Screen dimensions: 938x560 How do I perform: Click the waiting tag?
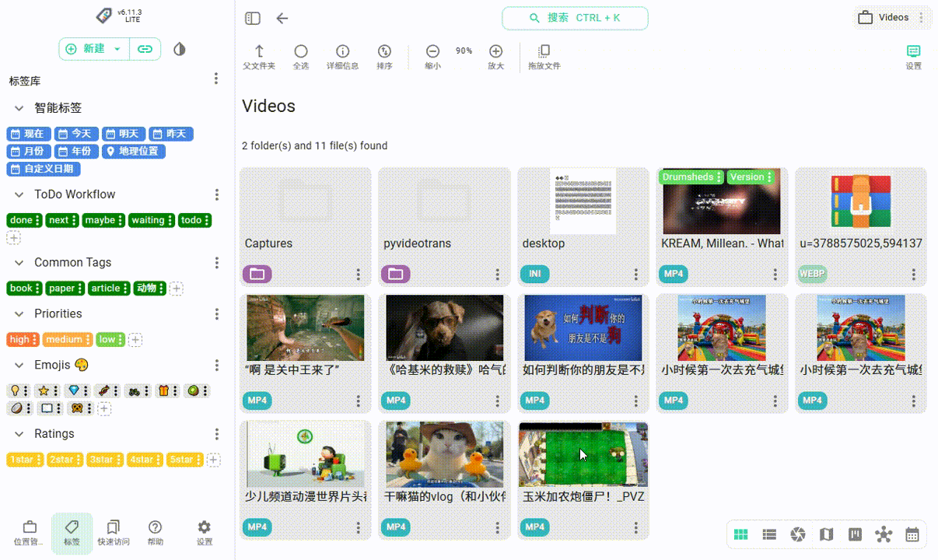tap(152, 220)
